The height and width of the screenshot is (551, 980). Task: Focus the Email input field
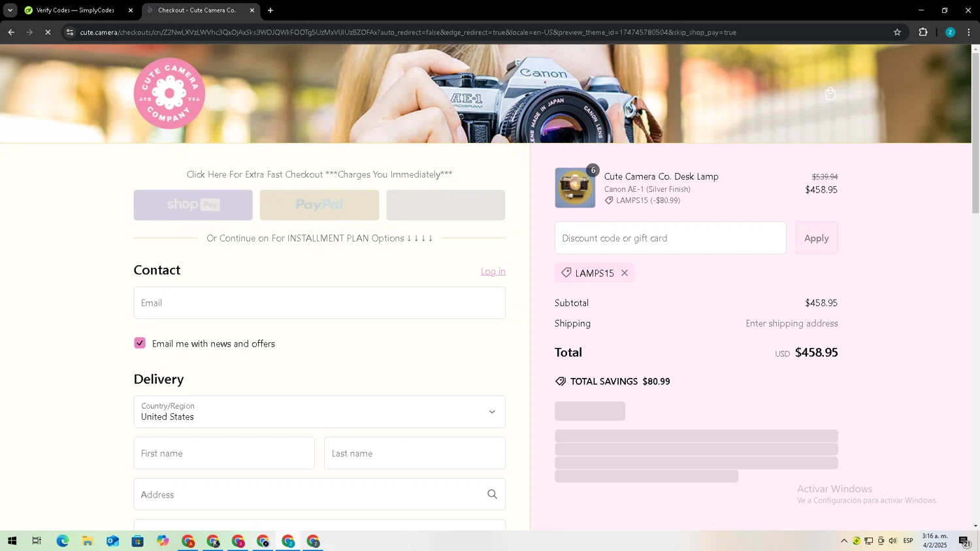click(x=319, y=303)
